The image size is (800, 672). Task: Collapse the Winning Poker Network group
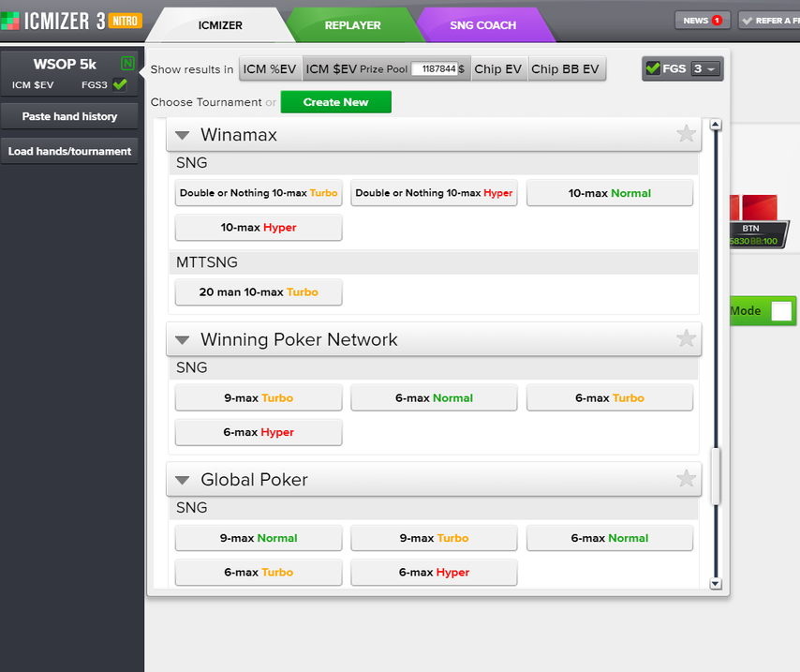pos(182,340)
